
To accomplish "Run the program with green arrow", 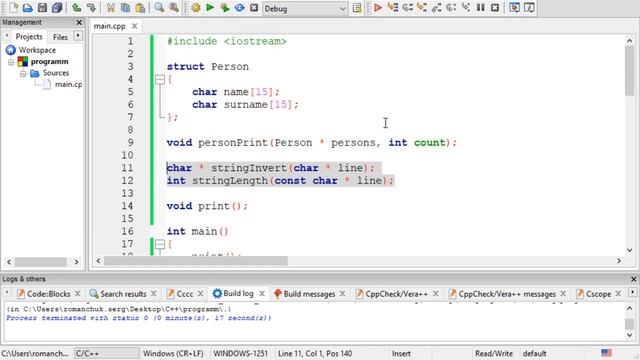I will click(210, 7).
